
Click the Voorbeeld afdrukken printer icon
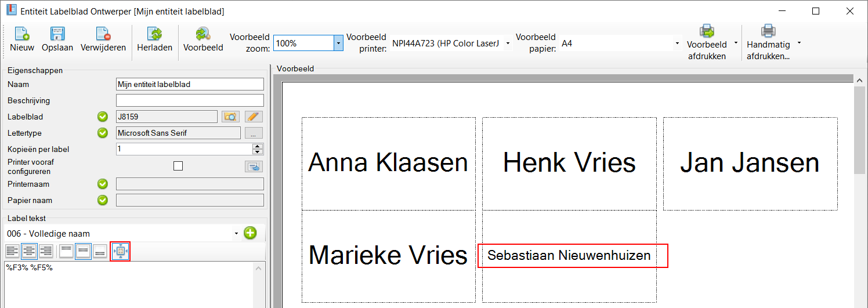coord(707,31)
